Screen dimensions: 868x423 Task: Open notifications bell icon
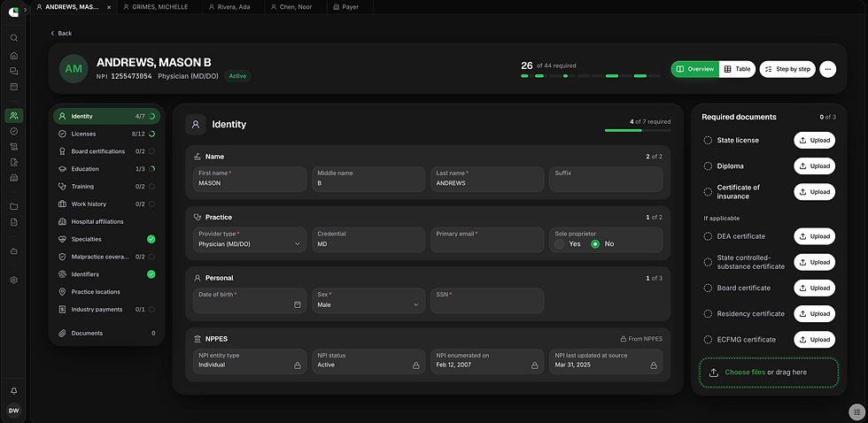[x=14, y=391]
